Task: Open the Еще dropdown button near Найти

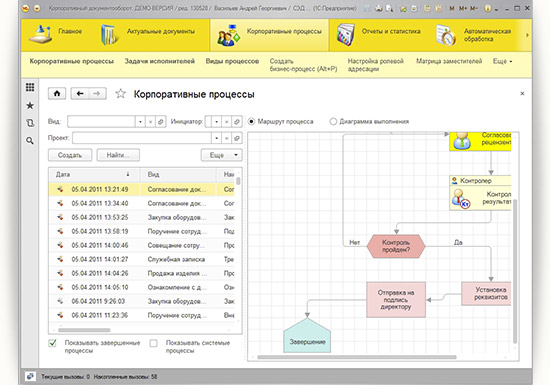Action: (222, 155)
